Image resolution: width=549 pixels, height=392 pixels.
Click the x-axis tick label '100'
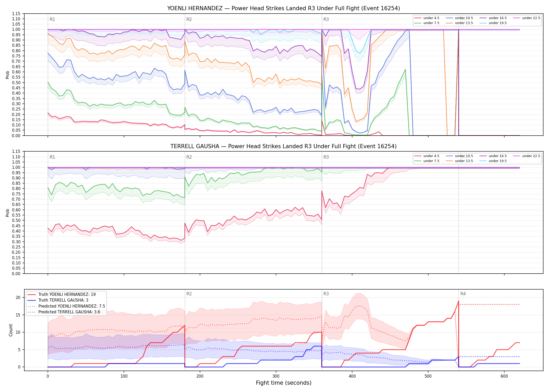click(x=124, y=376)
